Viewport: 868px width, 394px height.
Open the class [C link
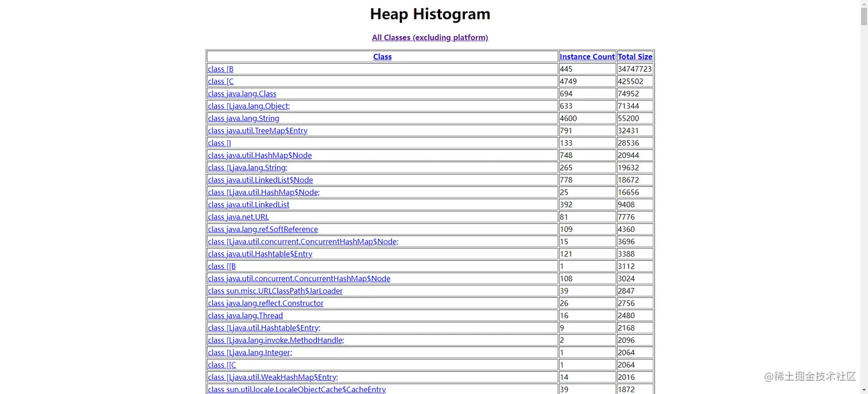coord(220,81)
